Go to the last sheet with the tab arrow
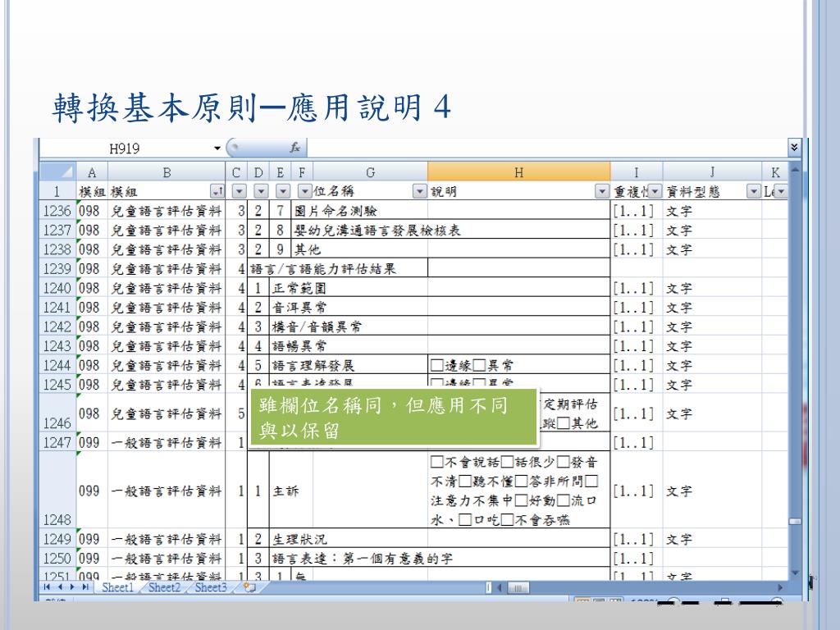This screenshot has width=840, height=630. click(x=85, y=587)
